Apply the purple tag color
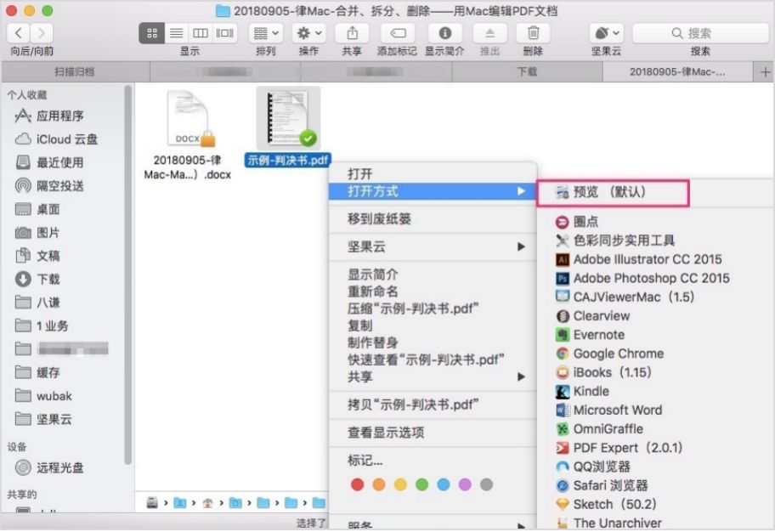Image resolution: width=775 pixels, height=532 pixels. (465, 484)
